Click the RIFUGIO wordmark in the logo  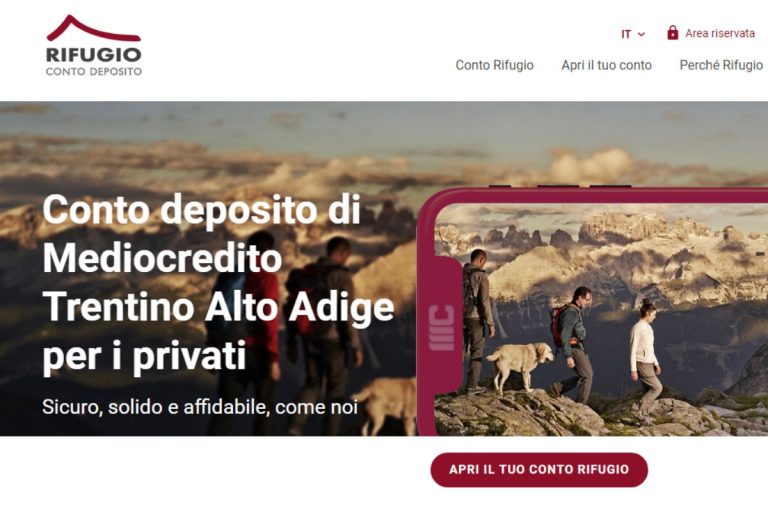click(x=94, y=54)
